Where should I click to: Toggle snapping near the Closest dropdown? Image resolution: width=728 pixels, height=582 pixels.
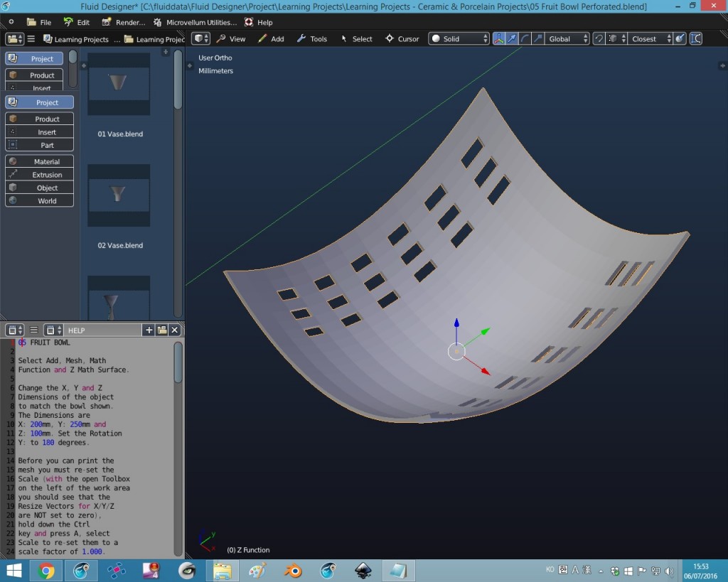click(x=599, y=38)
